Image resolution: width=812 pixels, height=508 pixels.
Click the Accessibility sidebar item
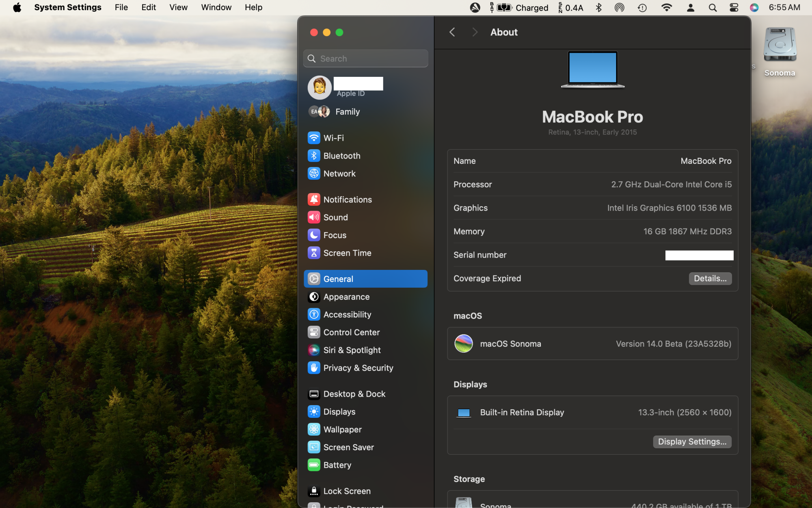(347, 315)
